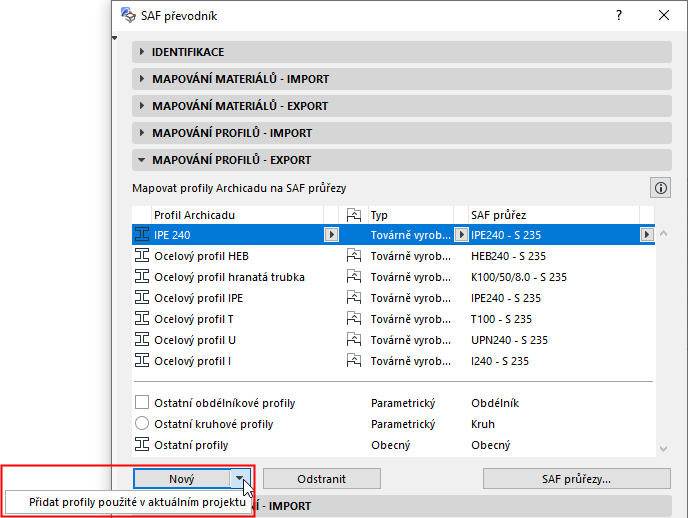The width and height of the screenshot is (688, 518).
Task: Click the Typ column header
Action: tap(411, 215)
